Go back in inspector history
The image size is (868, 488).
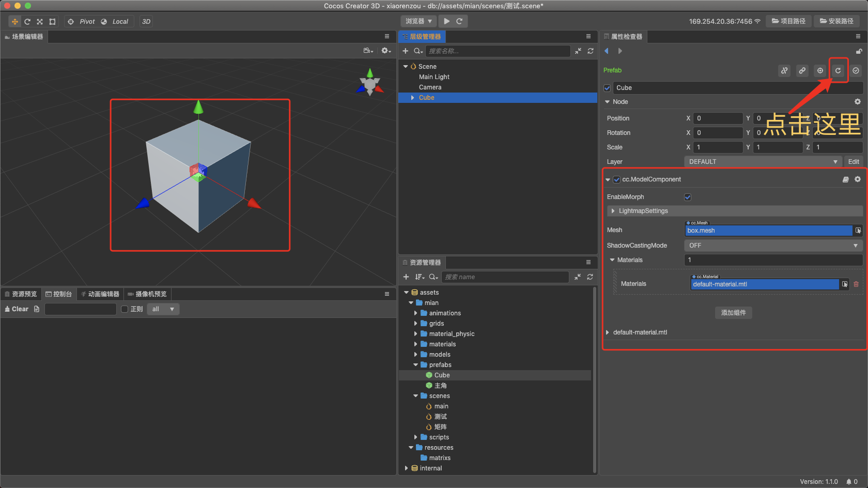point(607,51)
